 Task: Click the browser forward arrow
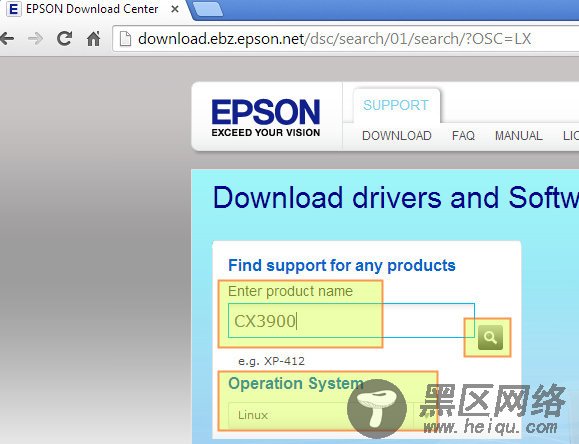[x=35, y=38]
